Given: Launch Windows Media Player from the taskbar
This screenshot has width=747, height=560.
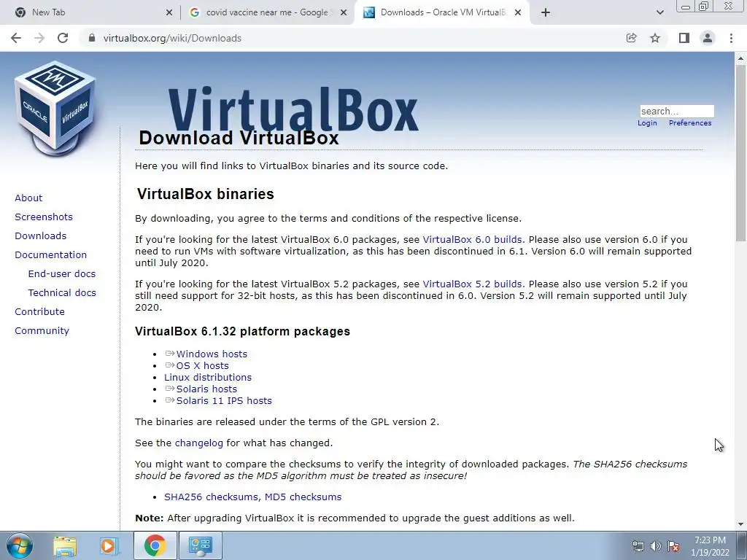Looking at the screenshot, I should pyautogui.click(x=109, y=545).
